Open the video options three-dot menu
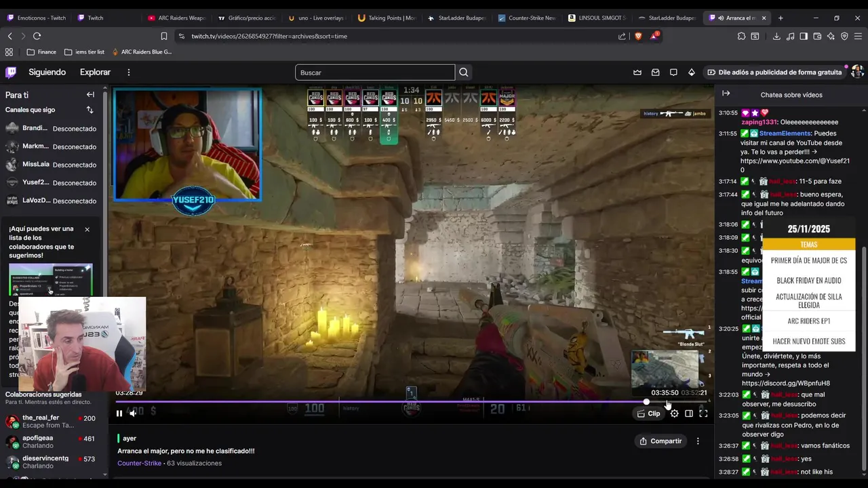This screenshot has height=488, width=868. click(x=698, y=441)
